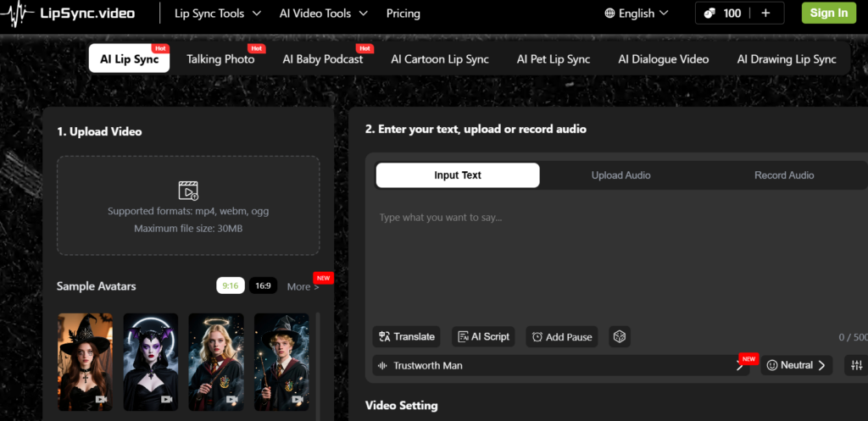Click the 3D cube icon button

[x=620, y=336]
